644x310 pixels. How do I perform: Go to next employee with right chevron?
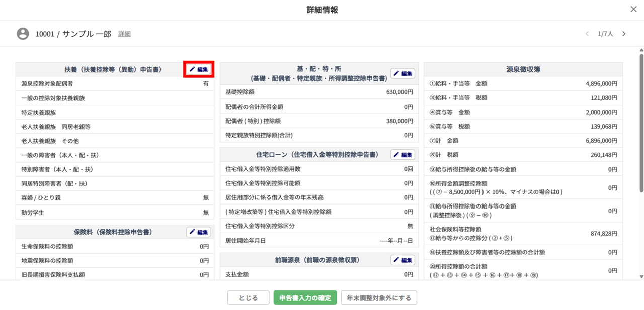point(624,34)
